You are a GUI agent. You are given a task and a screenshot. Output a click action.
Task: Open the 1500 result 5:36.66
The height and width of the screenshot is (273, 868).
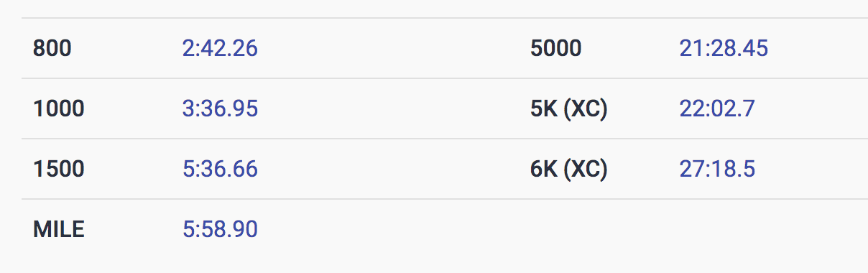pyautogui.click(x=220, y=170)
